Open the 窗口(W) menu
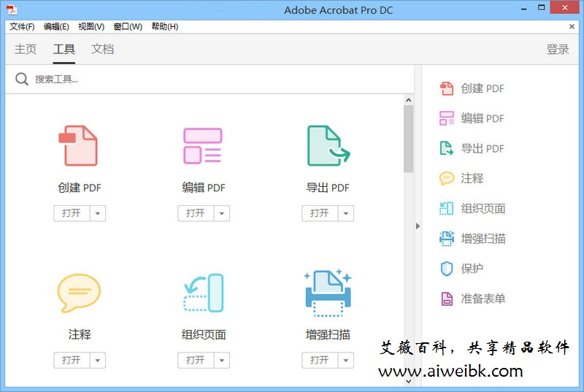Screen dimensions: 584x392 pyautogui.click(x=128, y=26)
